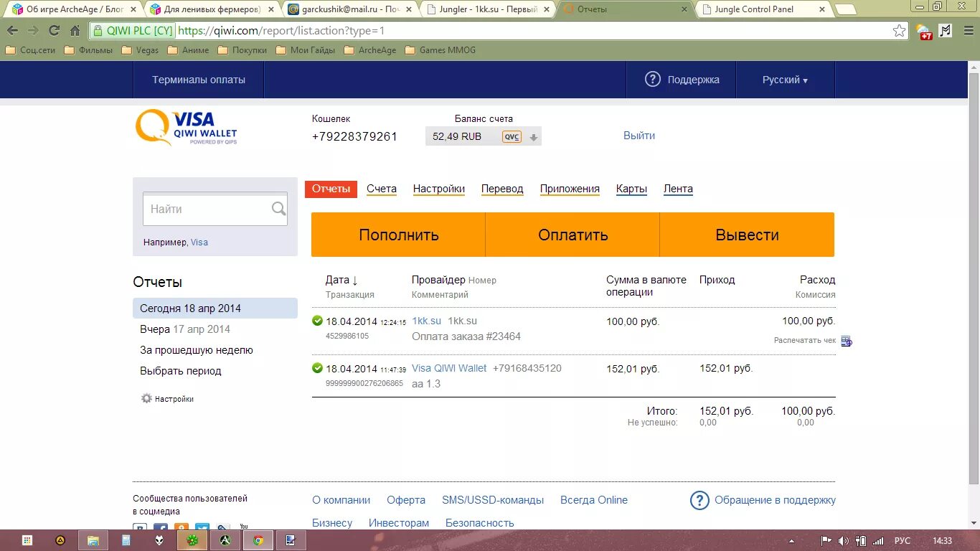
Task: Open the Карты tab
Action: click(631, 189)
